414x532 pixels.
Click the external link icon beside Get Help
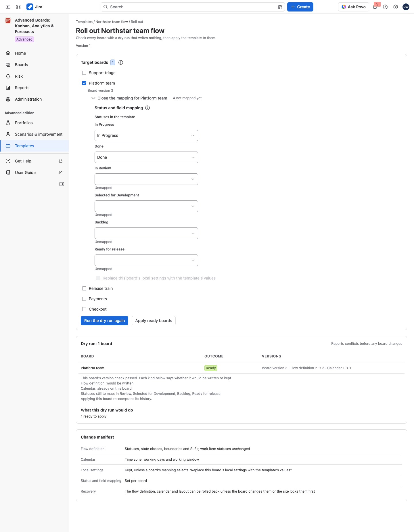click(61, 161)
